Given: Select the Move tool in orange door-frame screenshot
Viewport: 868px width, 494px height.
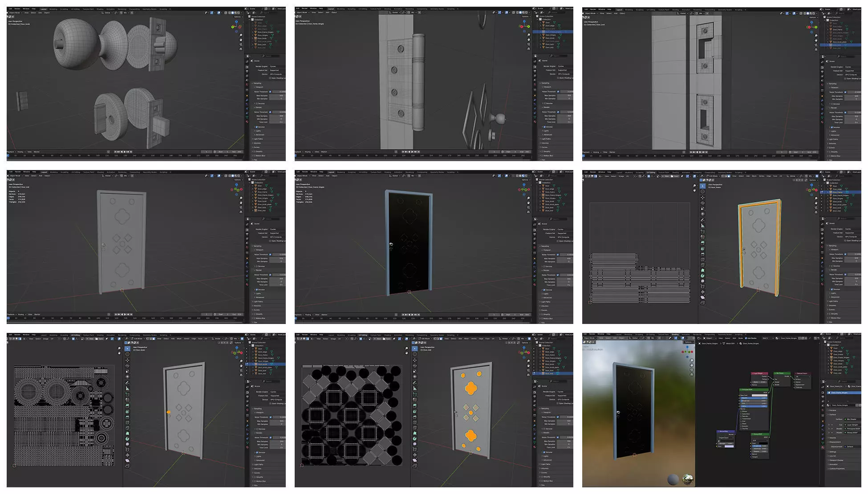Looking at the screenshot, I should coord(703,198).
